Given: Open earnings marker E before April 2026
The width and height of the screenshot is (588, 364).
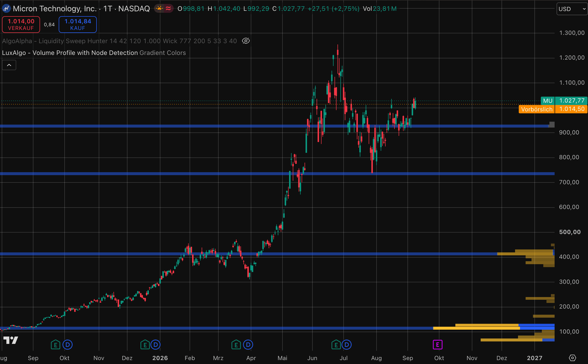Looking at the screenshot, I should point(236,345).
